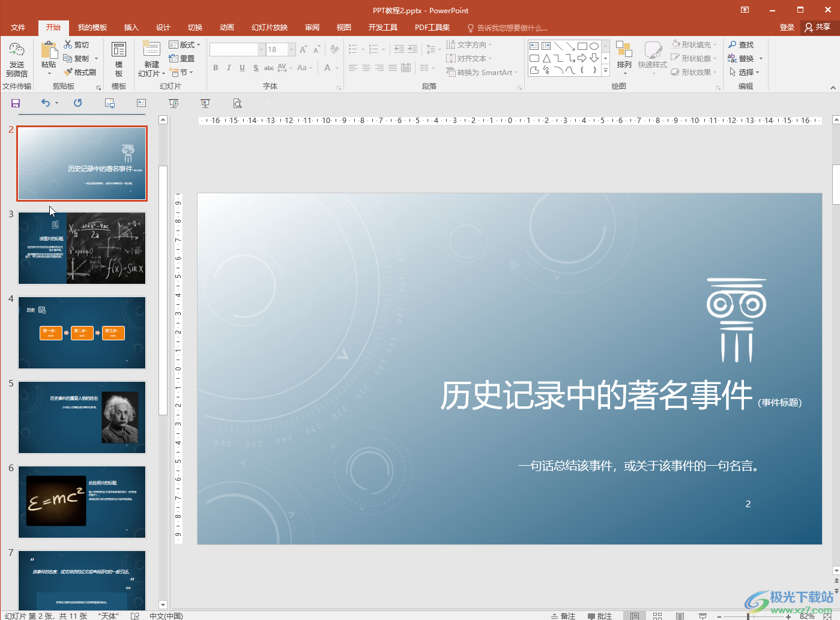840x620 pixels.
Task: Select slide 4 thumbnail with orange steps
Action: pos(82,333)
